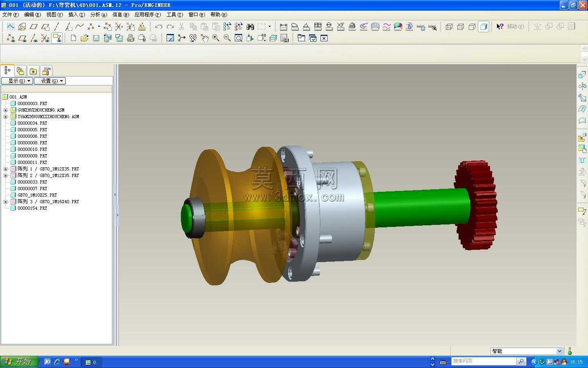
Task: Select GB70_1M10X25.PRT in the model tree
Action: pyautogui.click(x=37, y=195)
